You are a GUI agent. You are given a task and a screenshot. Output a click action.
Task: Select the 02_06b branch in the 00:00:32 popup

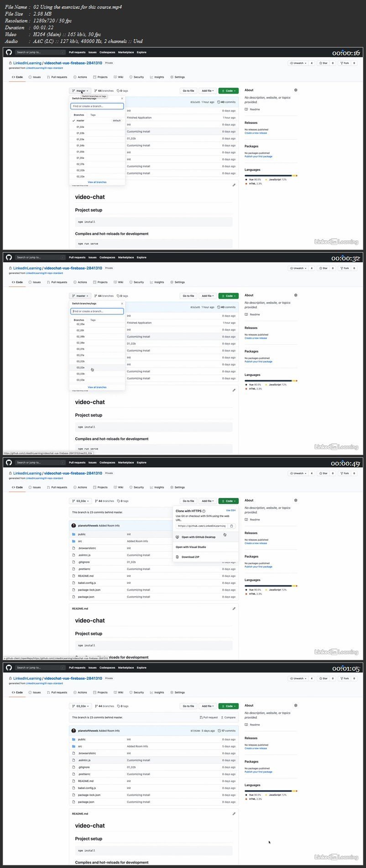(x=97, y=336)
